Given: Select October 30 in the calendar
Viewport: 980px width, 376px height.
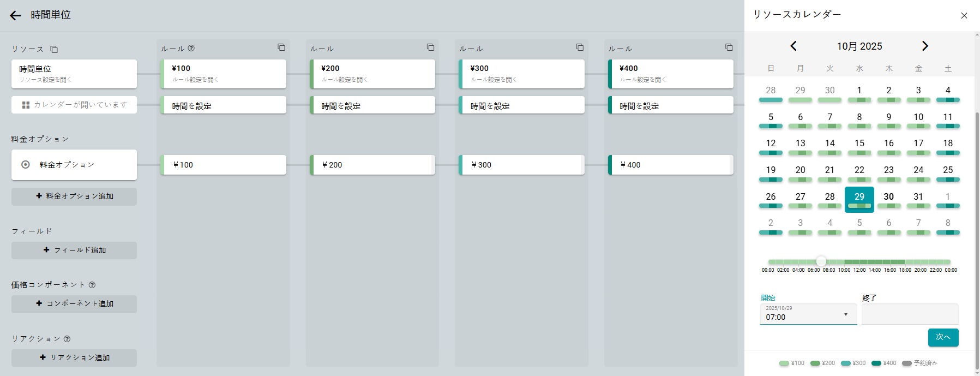Looking at the screenshot, I should coord(889,197).
